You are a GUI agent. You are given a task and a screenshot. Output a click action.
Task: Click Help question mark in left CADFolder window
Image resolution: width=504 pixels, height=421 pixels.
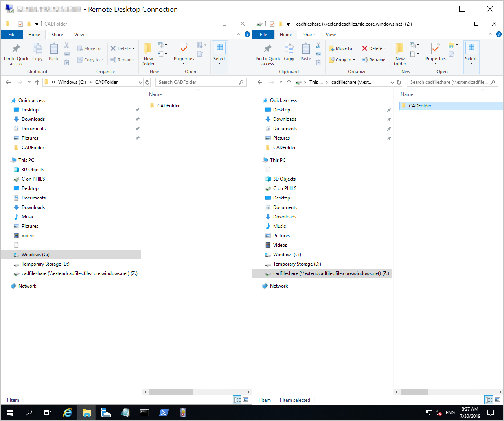(x=247, y=35)
